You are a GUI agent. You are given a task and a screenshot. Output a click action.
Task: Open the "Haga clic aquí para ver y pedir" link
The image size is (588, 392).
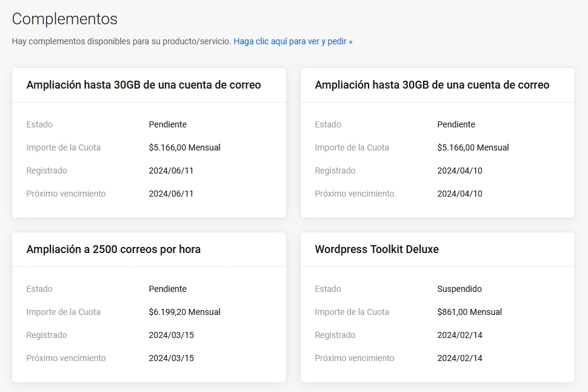coord(293,42)
